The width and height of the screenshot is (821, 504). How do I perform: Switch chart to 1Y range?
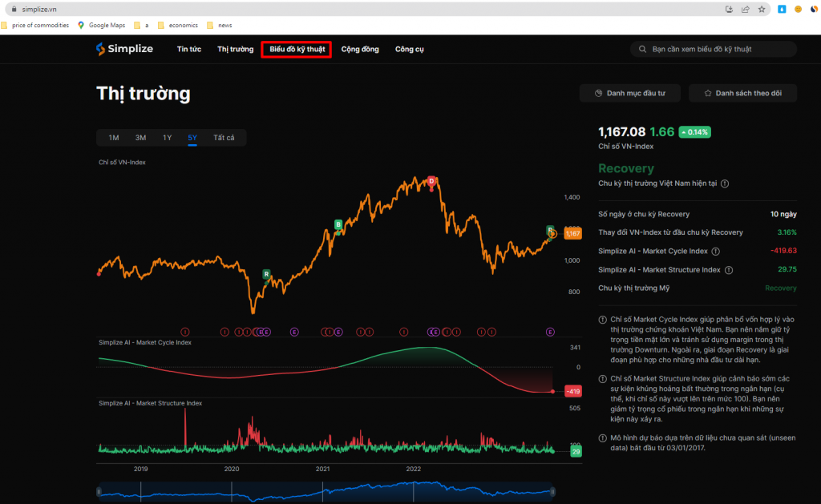[x=167, y=138]
